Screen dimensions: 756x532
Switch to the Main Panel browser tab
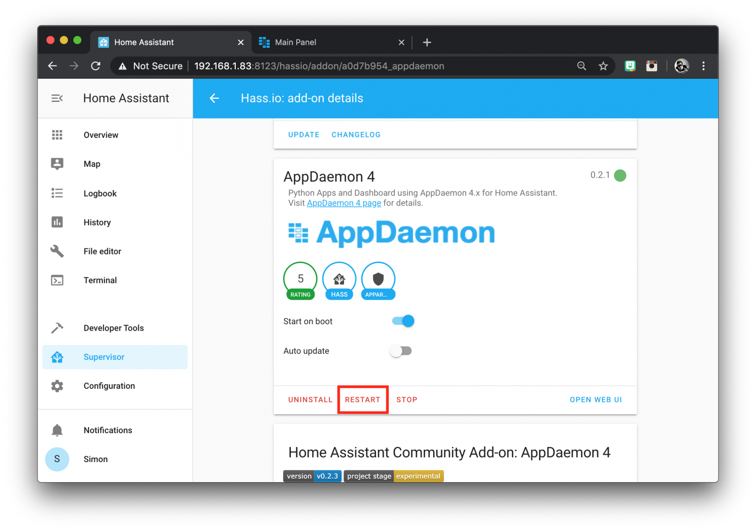pos(295,42)
